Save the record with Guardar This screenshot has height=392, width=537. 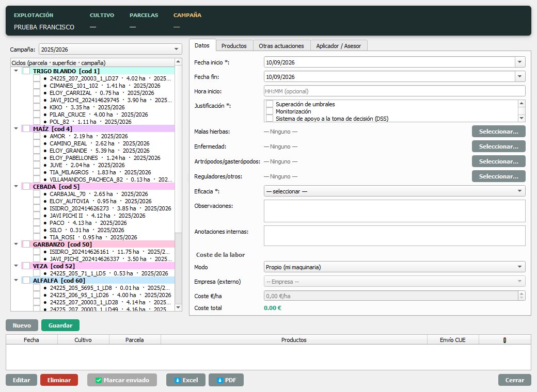pos(60,325)
